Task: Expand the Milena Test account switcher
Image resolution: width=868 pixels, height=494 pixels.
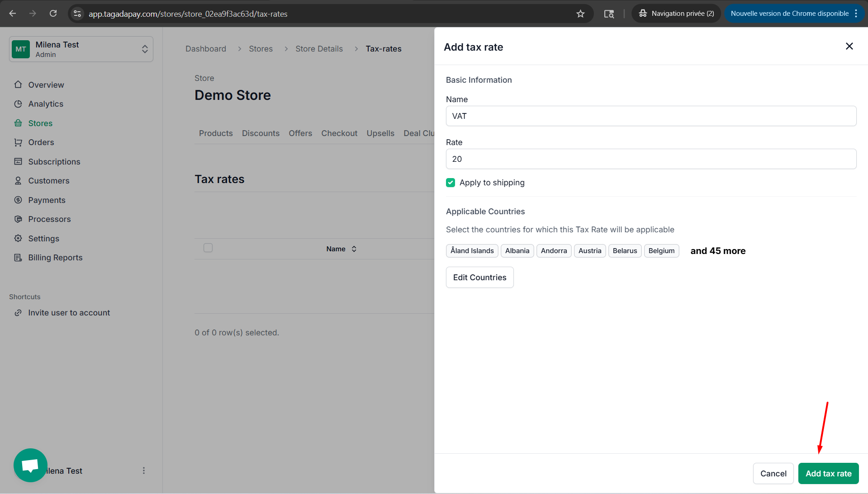Action: [x=81, y=49]
